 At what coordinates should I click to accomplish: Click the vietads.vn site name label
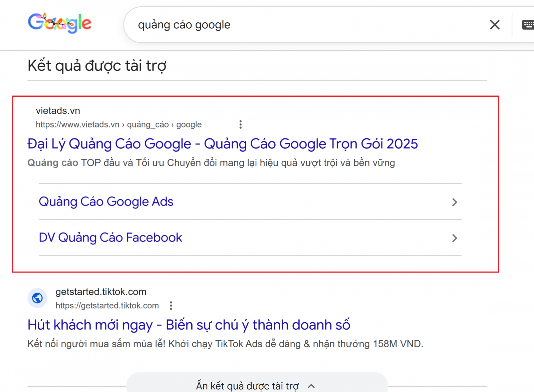[x=58, y=110]
